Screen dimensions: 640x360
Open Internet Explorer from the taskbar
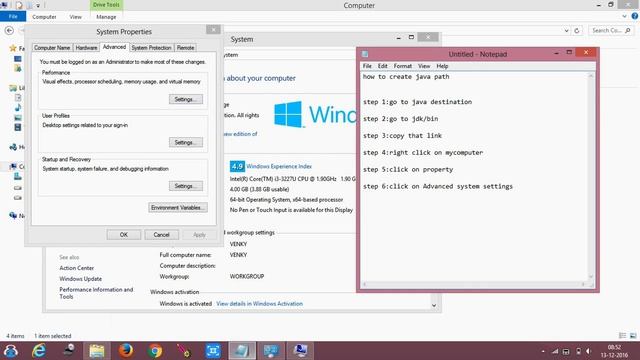point(39,351)
